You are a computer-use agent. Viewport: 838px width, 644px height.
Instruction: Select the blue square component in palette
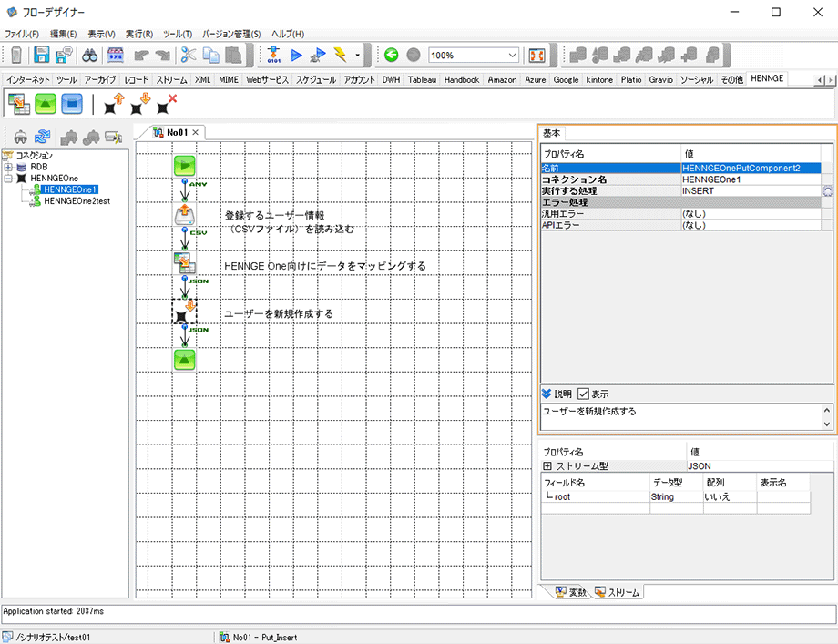72,103
